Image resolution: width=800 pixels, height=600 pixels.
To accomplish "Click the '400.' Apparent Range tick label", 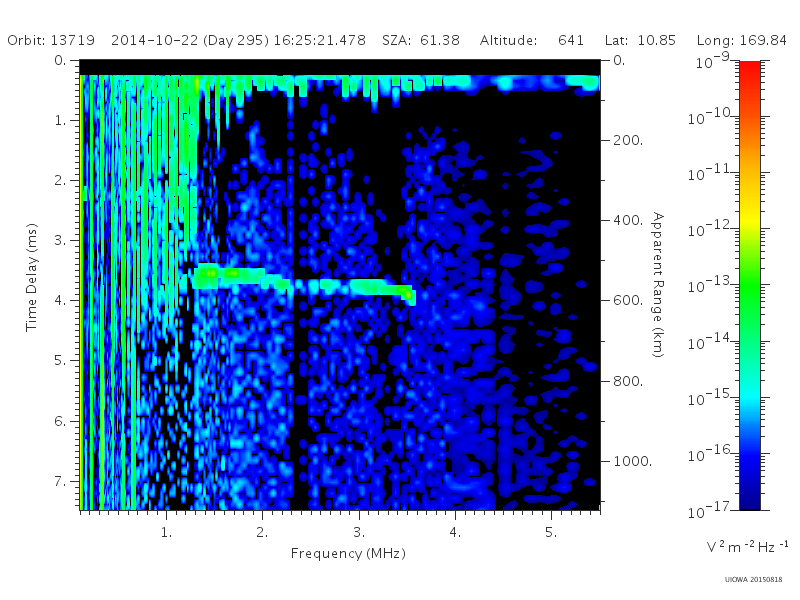I will tap(628, 220).
